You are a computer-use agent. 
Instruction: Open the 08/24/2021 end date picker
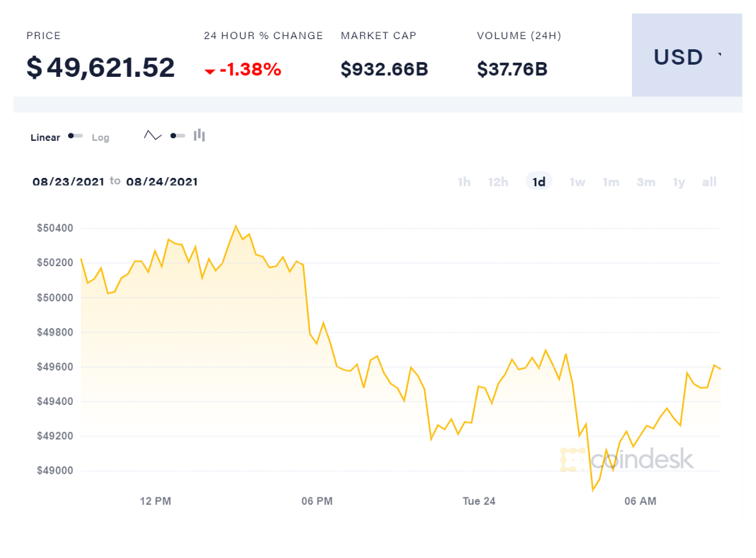(162, 182)
